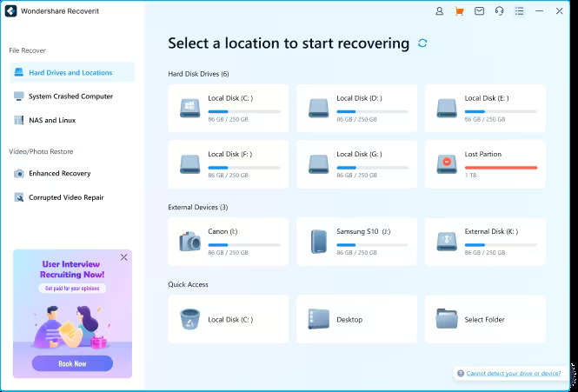The width and height of the screenshot is (578, 392).
Task: Select the 'Select Folder' label
Action: pyautogui.click(x=484, y=319)
